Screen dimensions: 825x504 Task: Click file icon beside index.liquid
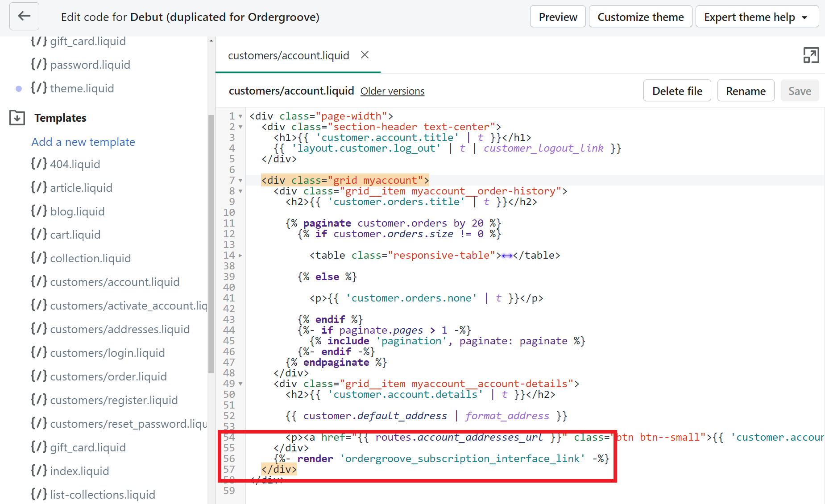coord(39,471)
